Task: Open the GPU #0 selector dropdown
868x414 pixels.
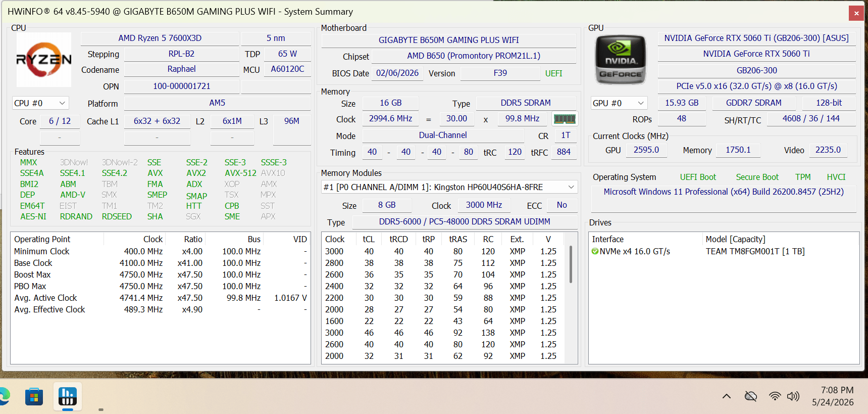Action: 619,103
